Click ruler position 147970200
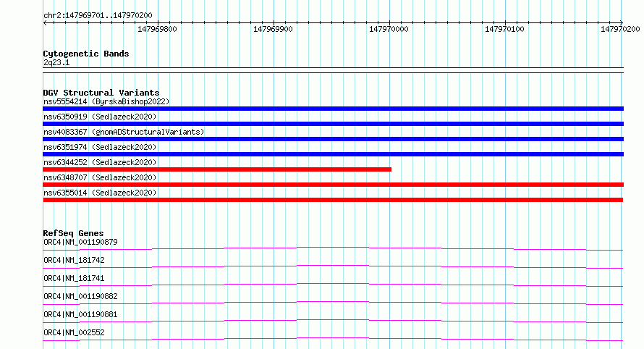The width and height of the screenshot is (644, 349). (x=620, y=29)
